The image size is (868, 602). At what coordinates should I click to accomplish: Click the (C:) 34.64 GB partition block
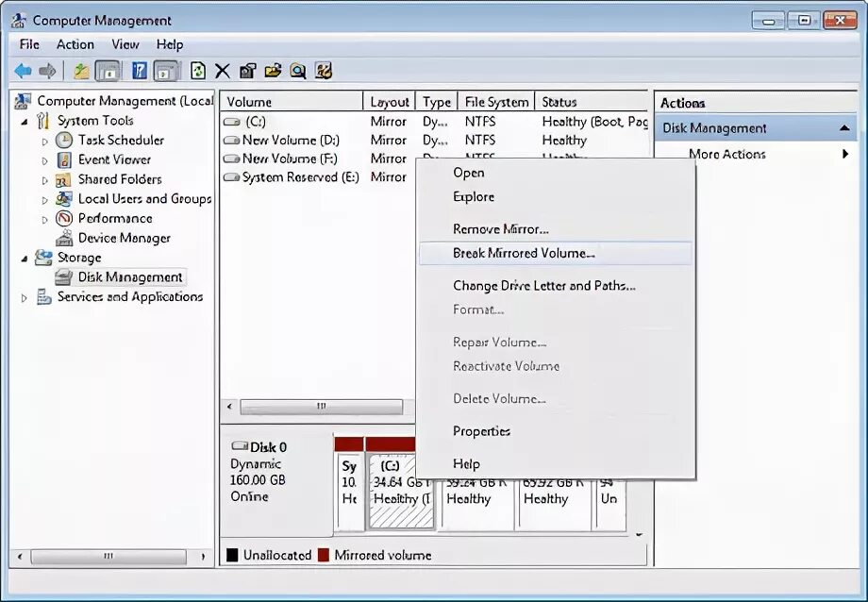pos(401,491)
